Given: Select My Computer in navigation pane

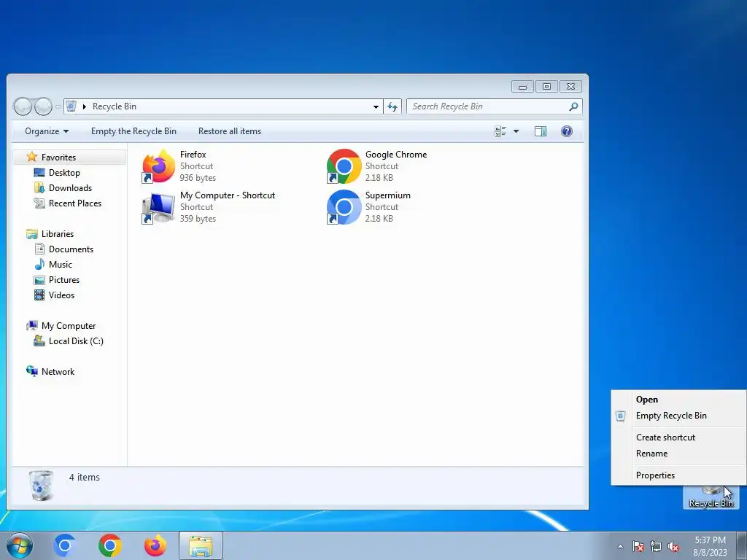Looking at the screenshot, I should point(68,326).
